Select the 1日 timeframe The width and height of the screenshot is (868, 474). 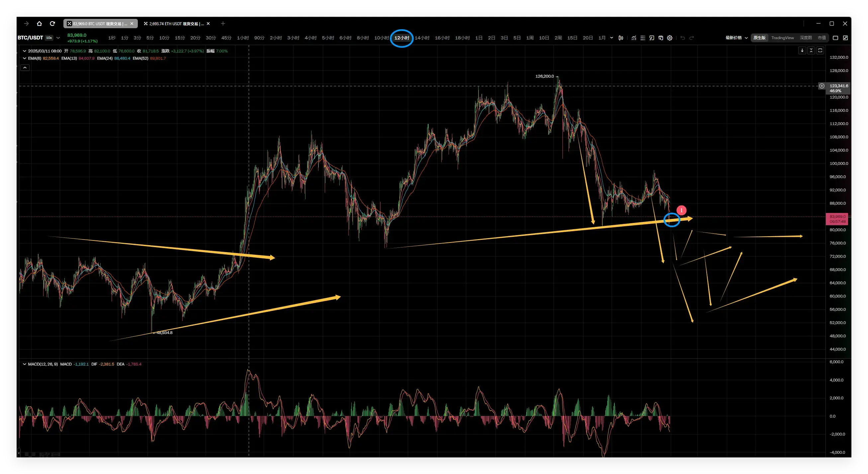[x=478, y=38]
